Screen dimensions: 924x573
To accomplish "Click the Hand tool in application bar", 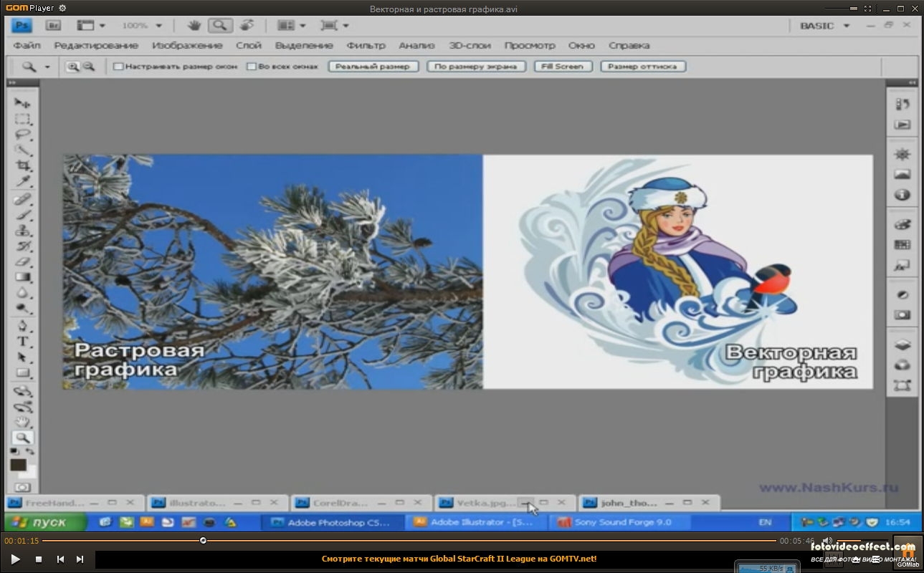I will click(x=194, y=25).
